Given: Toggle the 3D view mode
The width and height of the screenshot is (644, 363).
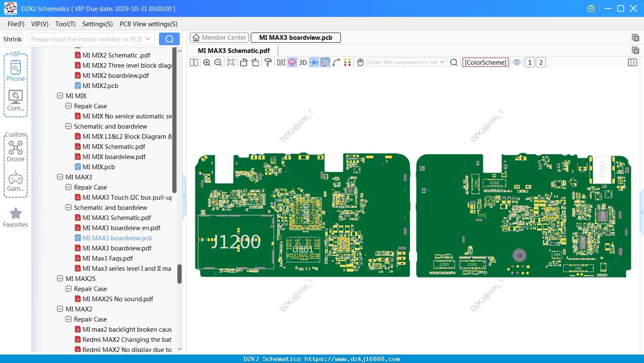Looking at the screenshot, I should (303, 62).
